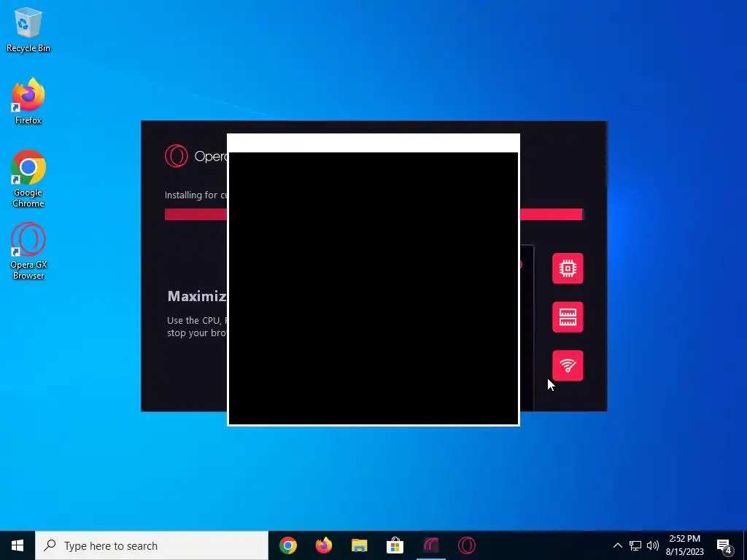Show hidden system tray icons
Image resolution: width=747 pixels, height=560 pixels.
(617, 545)
